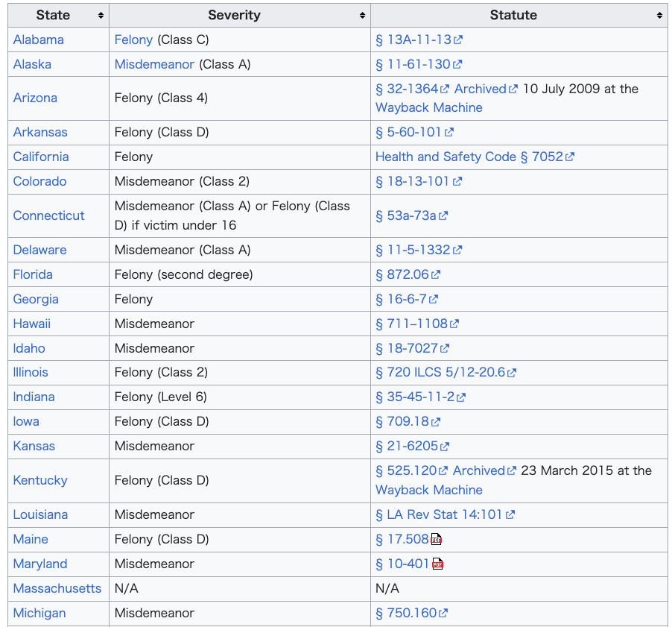Open the Hawaii state link

pyautogui.click(x=32, y=324)
